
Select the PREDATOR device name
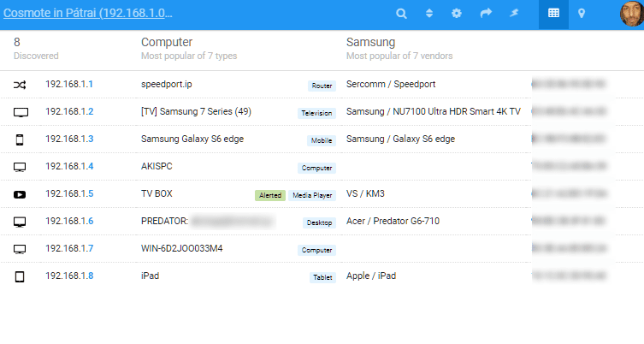pyautogui.click(x=164, y=221)
